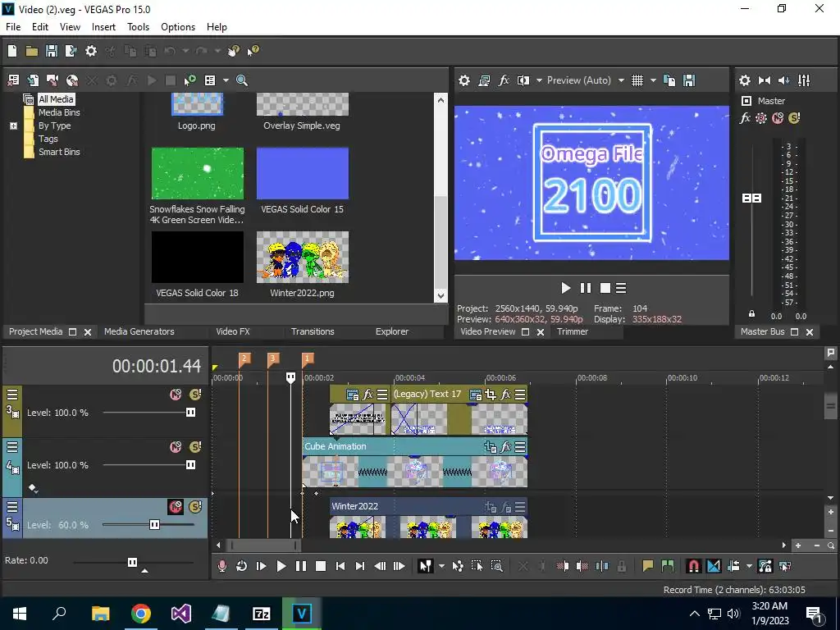Viewport: 840px width, 630px height.
Task: Open Preview (Auto) quality dropdown
Action: [x=621, y=80]
